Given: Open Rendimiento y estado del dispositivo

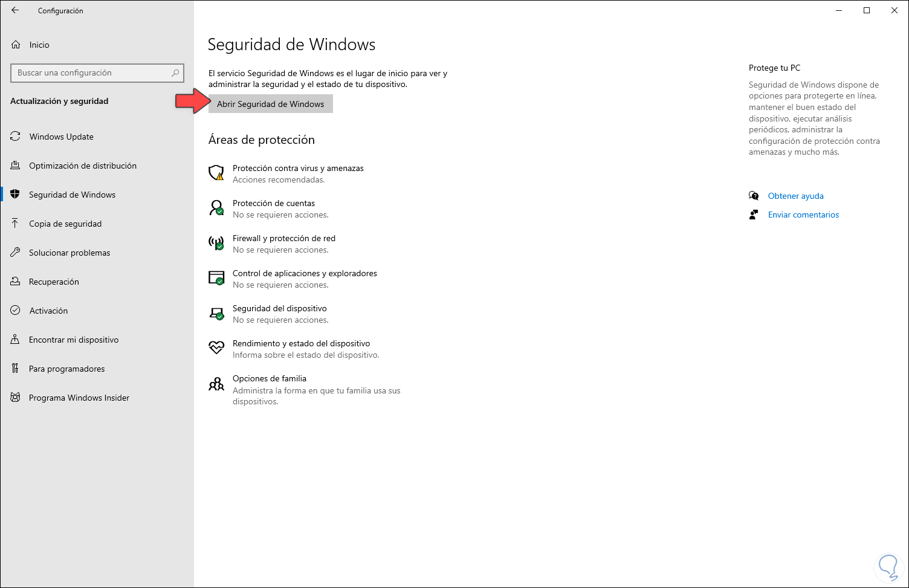Looking at the screenshot, I should [301, 343].
